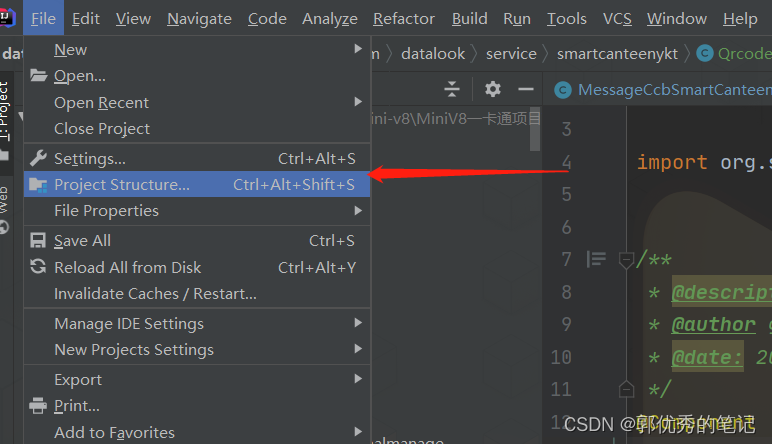This screenshot has width=772, height=444.
Task: Hide the Project tool window (minus icon)
Action: tap(522, 89)
